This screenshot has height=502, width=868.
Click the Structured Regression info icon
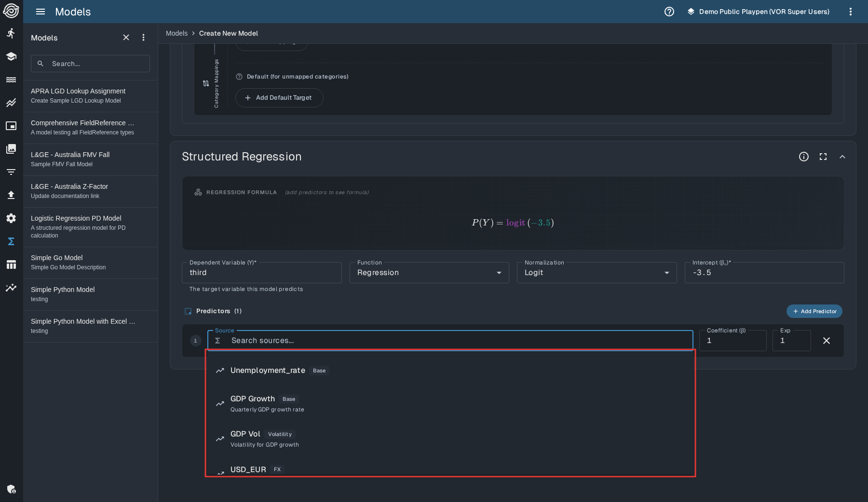(804, 157)
